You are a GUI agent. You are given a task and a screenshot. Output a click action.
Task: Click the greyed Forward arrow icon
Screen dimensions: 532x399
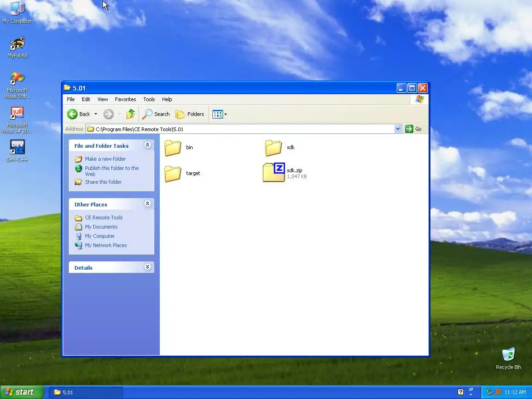(x=109, y=115)
